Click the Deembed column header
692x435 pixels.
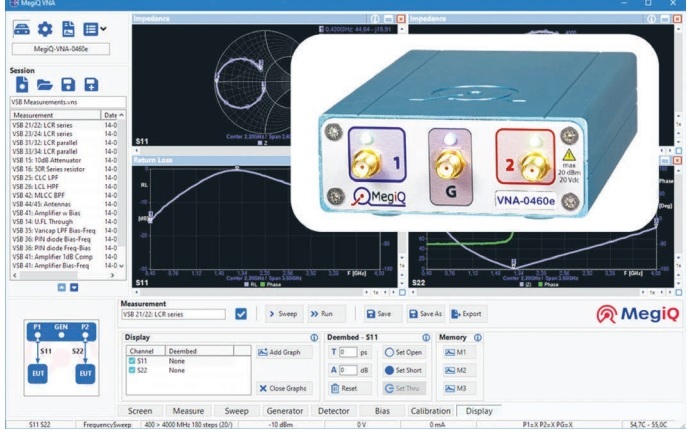pyautogui.click(x=199, y=351)
